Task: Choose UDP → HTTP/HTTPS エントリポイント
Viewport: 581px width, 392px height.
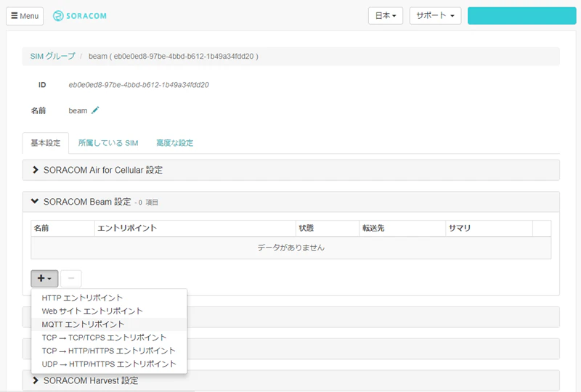Action: pyautogui.click(x=110, y=364)
